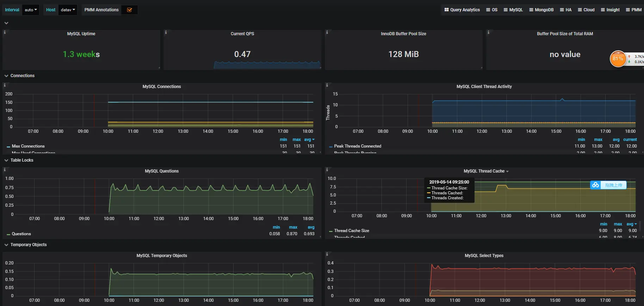644x306 pixels.
Task: Sort MySQL Connections legend by max
Action: coord(297,140)
